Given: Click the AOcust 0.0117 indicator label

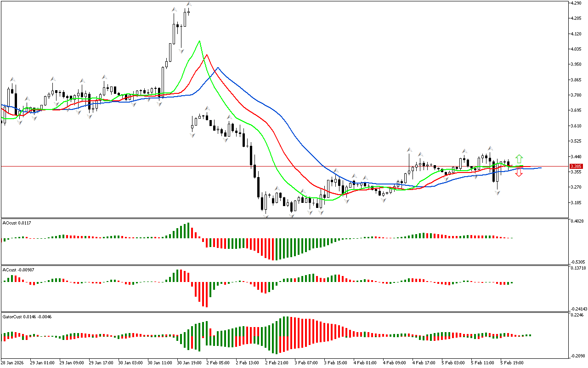Looking at the screenshot, I should [x=17, y=223].
